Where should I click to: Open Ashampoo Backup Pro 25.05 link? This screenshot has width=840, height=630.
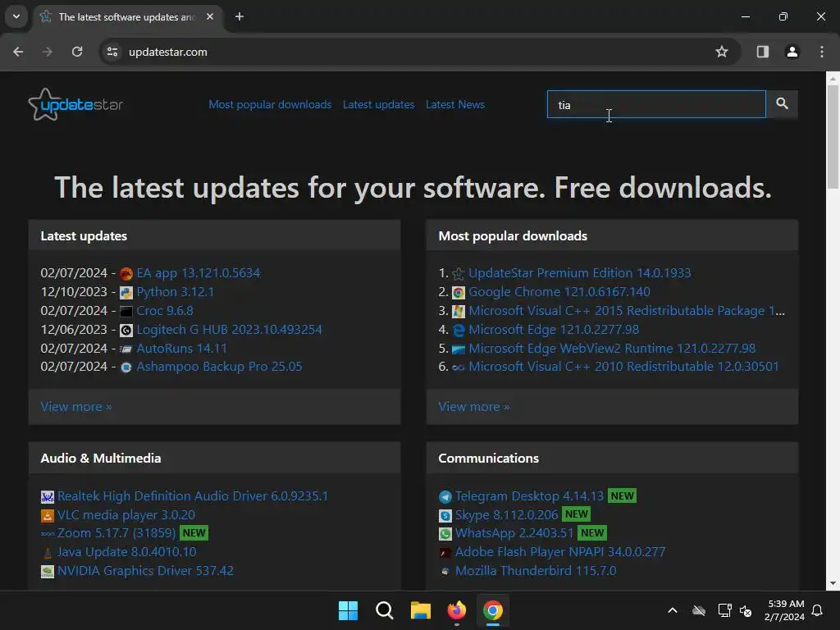coord(219,367)
